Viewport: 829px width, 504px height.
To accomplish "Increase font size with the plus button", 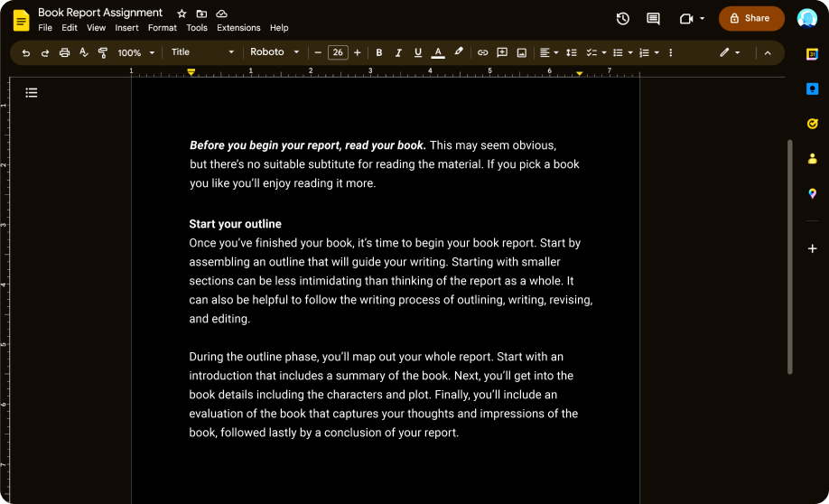I will 358,53.
